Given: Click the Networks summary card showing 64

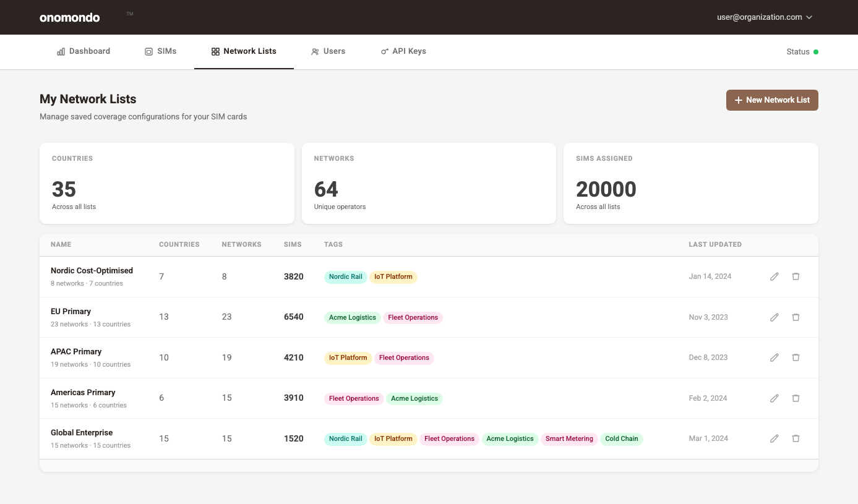Looking at the screenshot, I should pos(429,184).
